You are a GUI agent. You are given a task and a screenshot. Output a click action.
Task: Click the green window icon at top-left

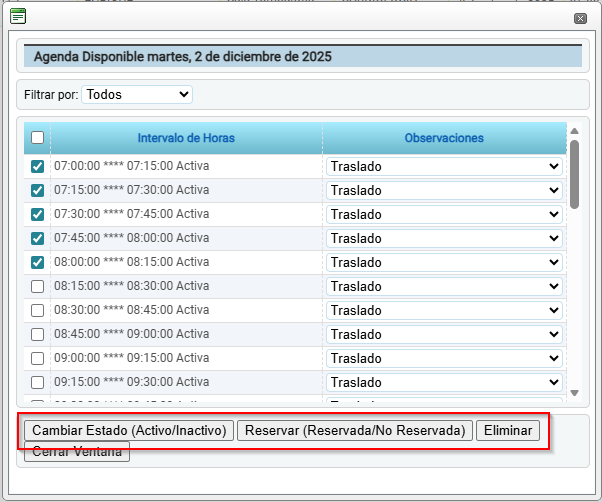pyautogui.click(x=18, y=15)
